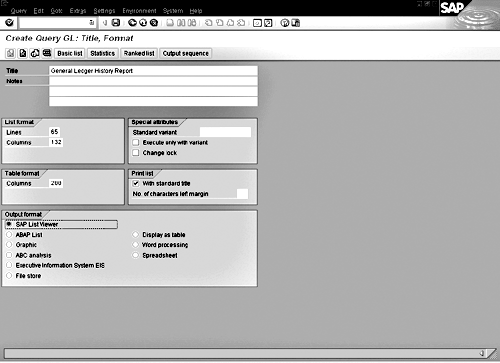Select SAP List Viewer output format

(9, 224)
